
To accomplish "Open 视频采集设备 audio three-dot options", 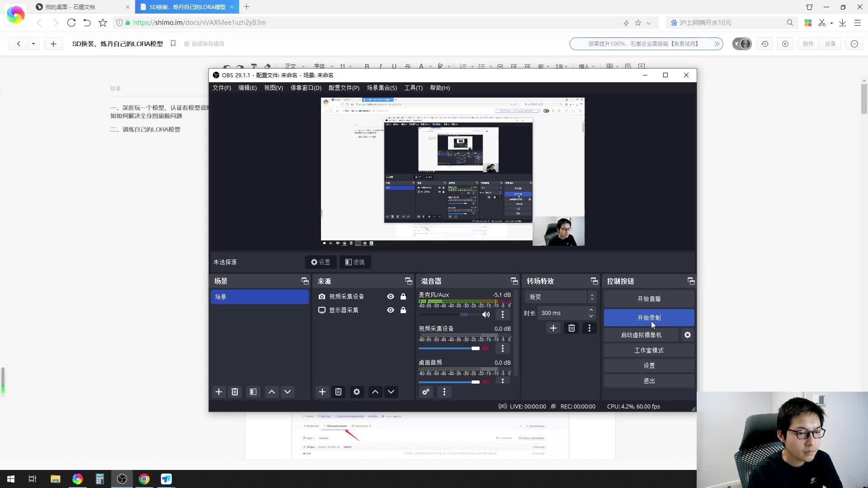I will point(502,348).
